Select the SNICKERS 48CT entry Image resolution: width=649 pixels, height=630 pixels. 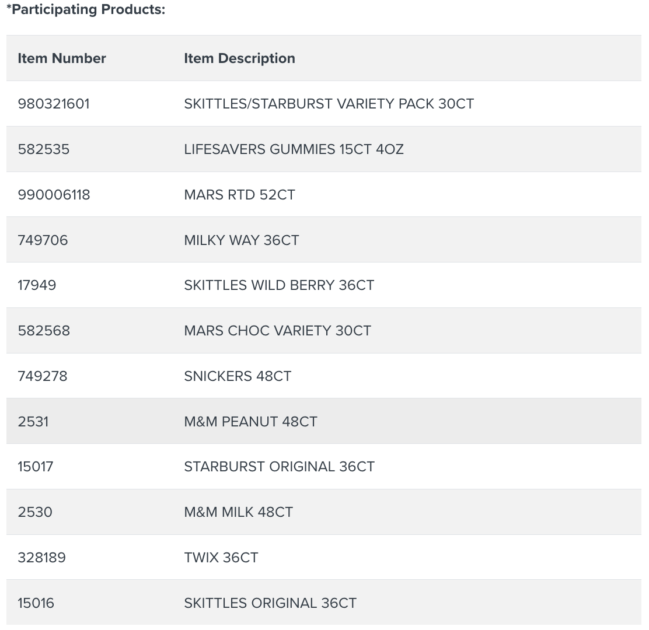[237, 376]
